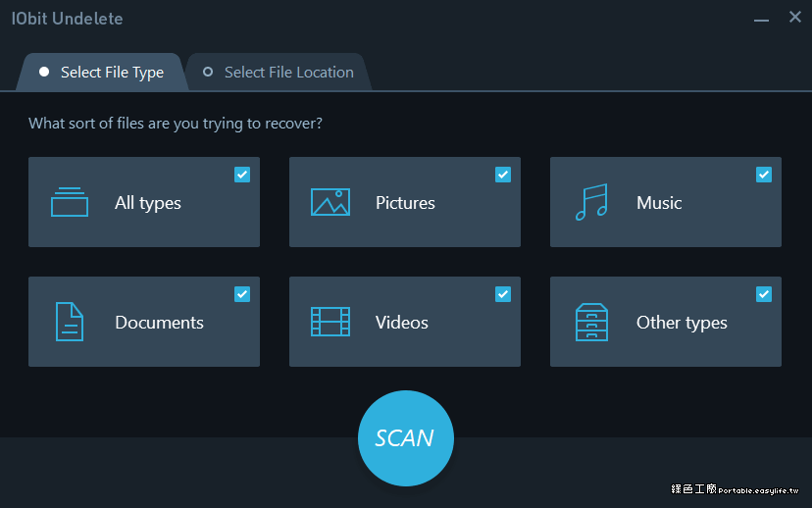This screenshot has height=508, width=812.
Task: Select the Documents label
Action: click(159, 323)
